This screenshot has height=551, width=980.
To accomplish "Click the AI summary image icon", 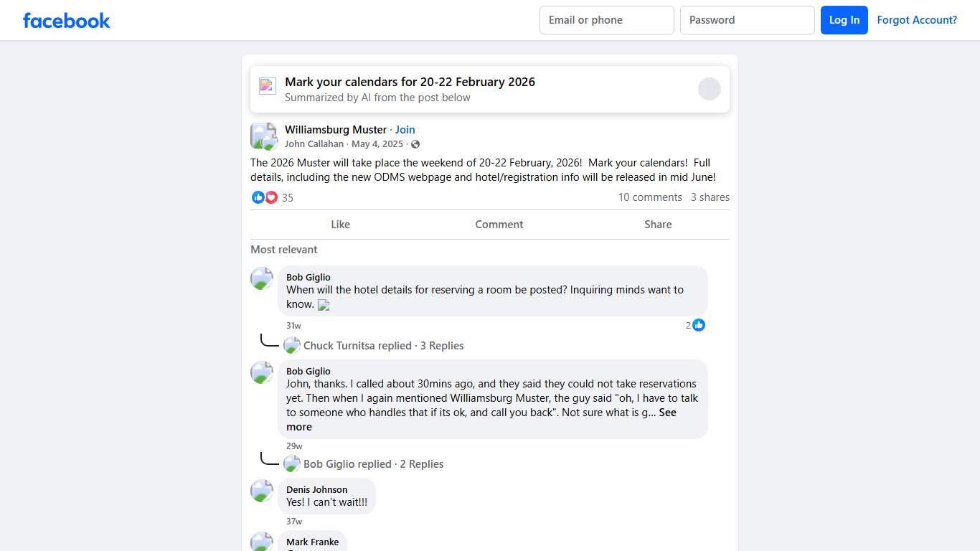I will coord(268,86).
